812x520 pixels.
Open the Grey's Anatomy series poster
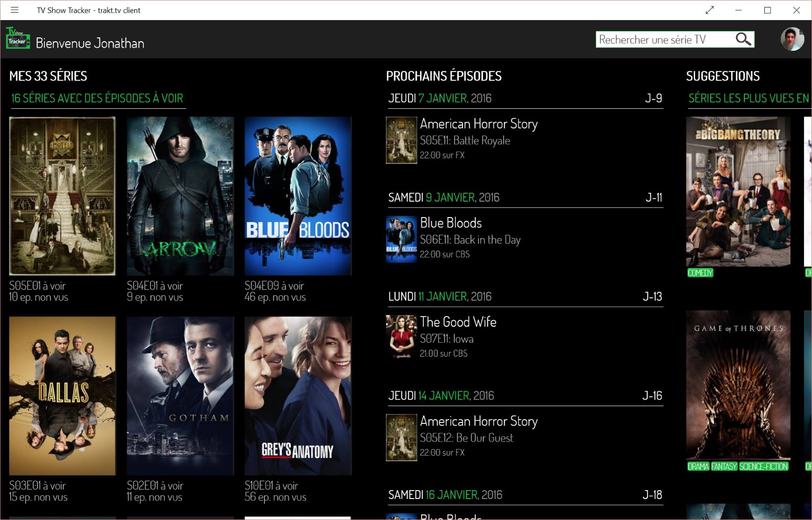pos(298,396)
